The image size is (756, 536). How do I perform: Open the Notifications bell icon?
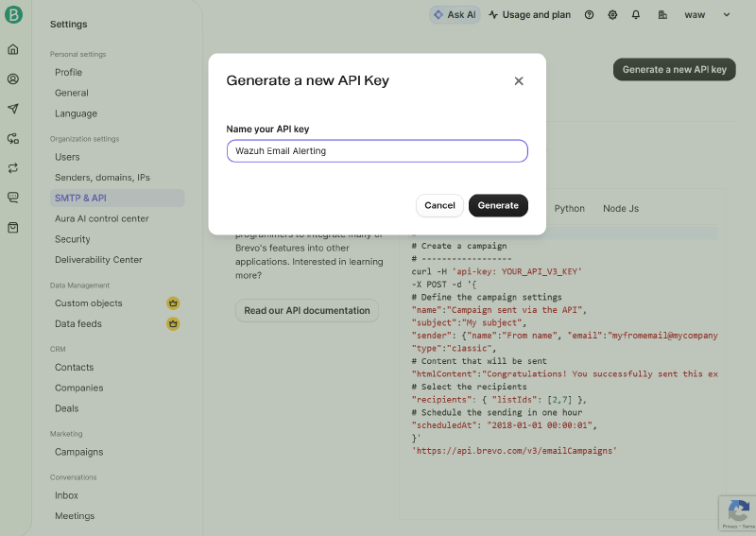(x=636, y=15)
